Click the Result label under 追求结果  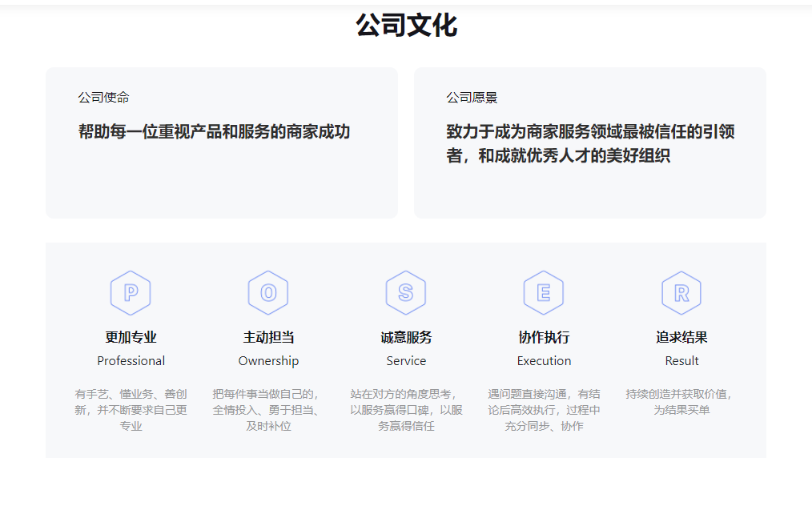pyautogui.click(x=681, y=360)
